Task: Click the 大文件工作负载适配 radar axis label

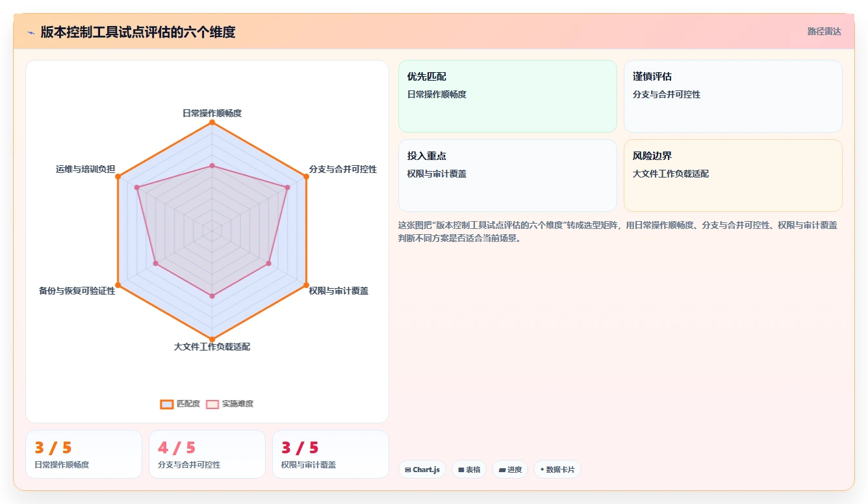Action: click(x=212, y=347)
